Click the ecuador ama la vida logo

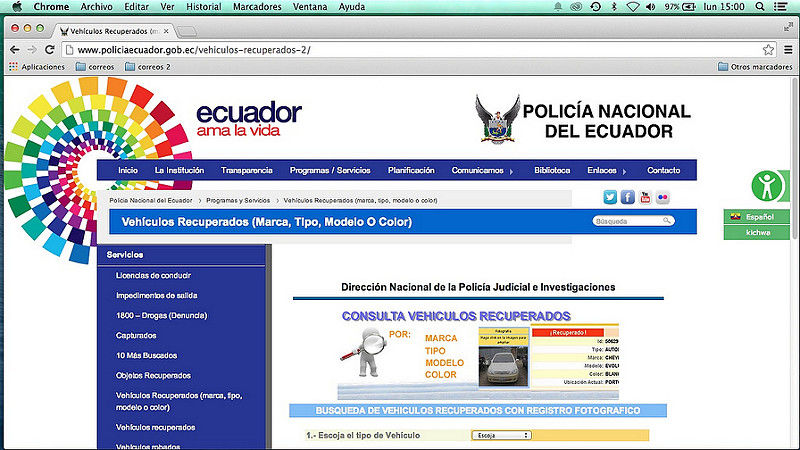pos(248,119)
